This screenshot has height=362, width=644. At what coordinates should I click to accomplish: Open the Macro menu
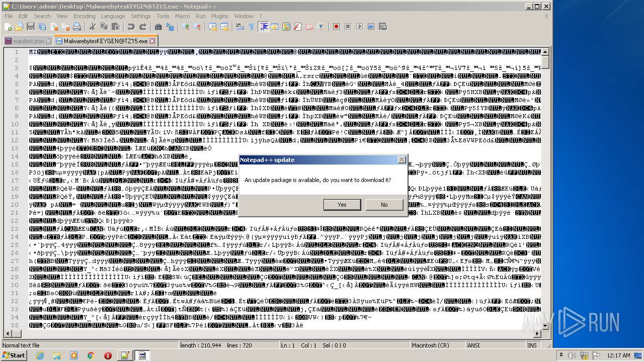(182, 16)
